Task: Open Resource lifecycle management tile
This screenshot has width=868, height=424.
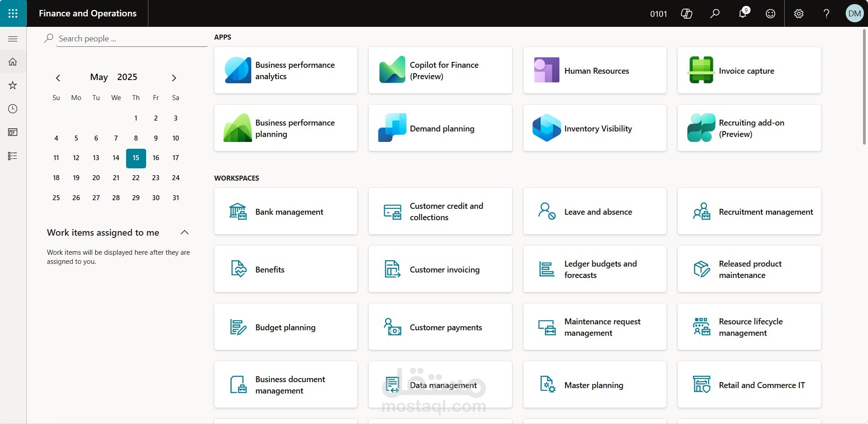Action: 749,327
